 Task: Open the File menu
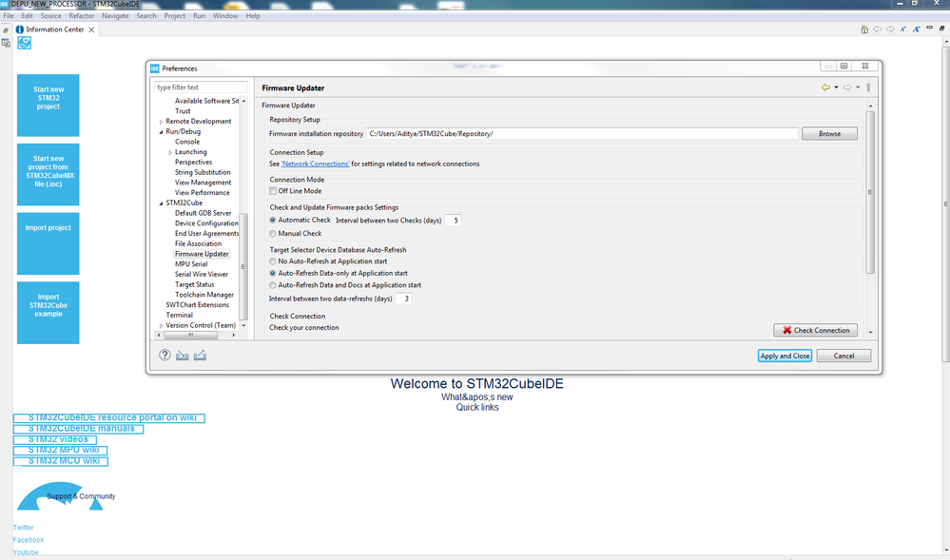(9, 16)
